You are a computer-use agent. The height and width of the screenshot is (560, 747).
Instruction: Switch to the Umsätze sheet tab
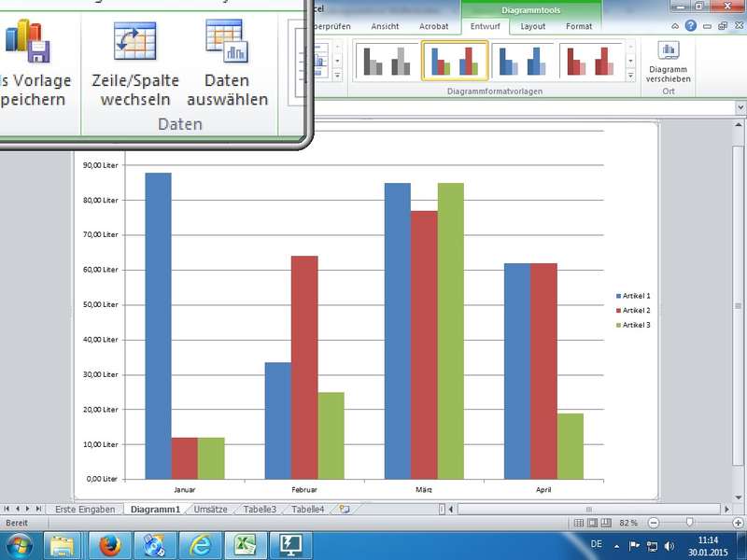coord(211,509)
